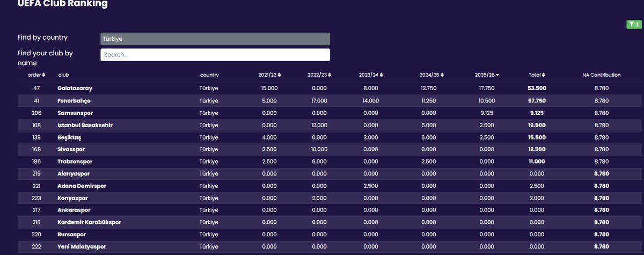Click Istanbul Basaksehir's total 19.500
This screenshot has width=644, height=255.
pos(537,125)
